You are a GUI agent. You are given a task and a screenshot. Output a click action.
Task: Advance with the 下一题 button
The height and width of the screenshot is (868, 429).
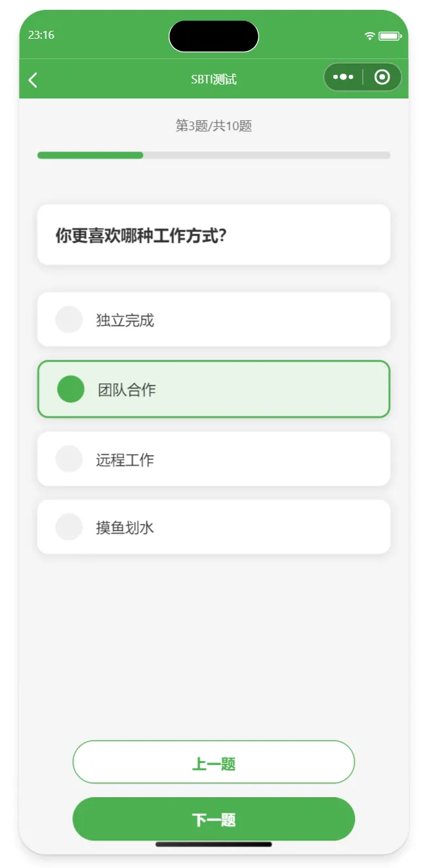tap(214, 819)
